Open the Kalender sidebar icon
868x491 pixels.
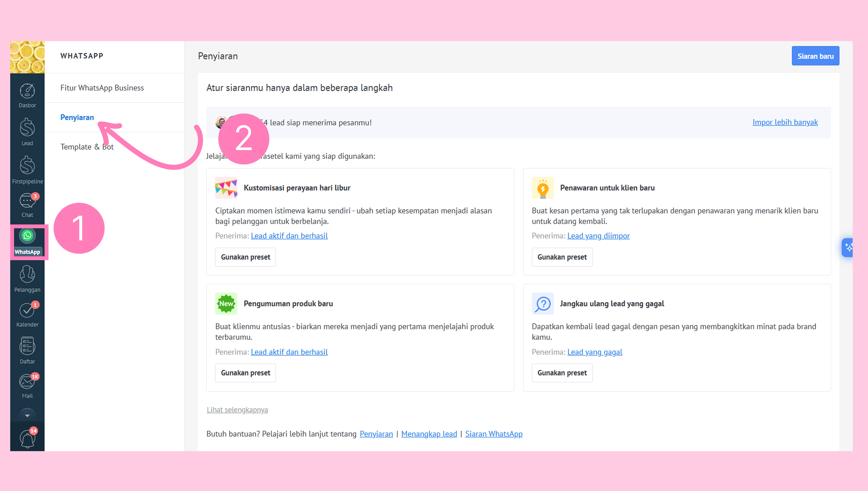[27, 314]
